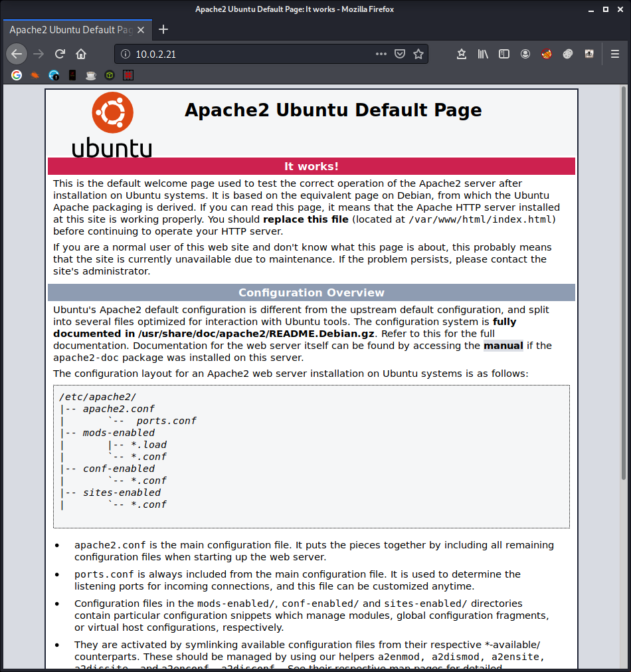631x672 pixels.
Task: Reload the page with the refresh icon
Action: pos(58,54)
